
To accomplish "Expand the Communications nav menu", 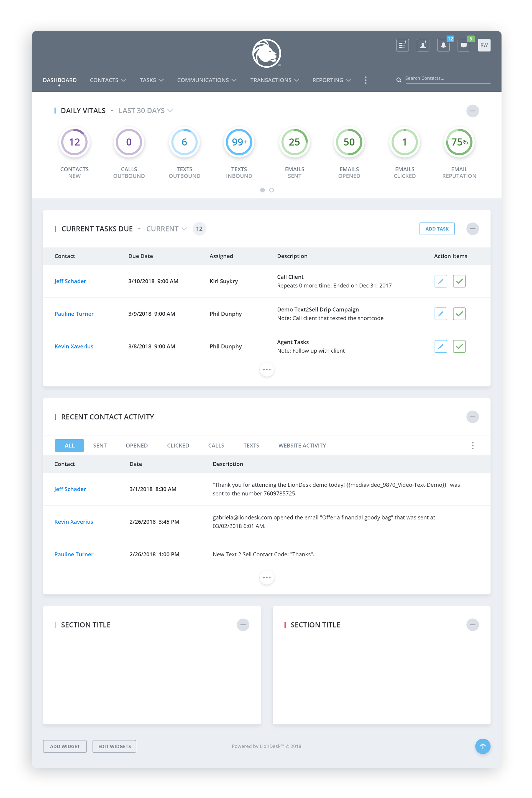I will [207, 80].
